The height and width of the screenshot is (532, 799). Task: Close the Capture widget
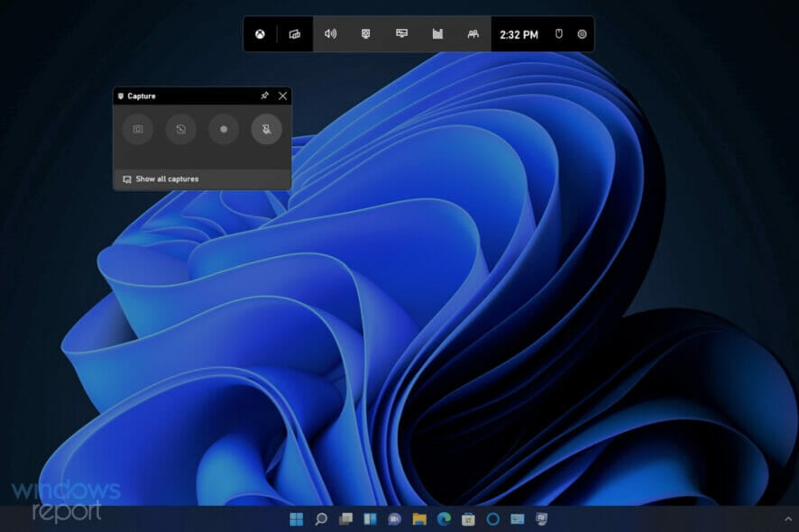pos(283,96)
